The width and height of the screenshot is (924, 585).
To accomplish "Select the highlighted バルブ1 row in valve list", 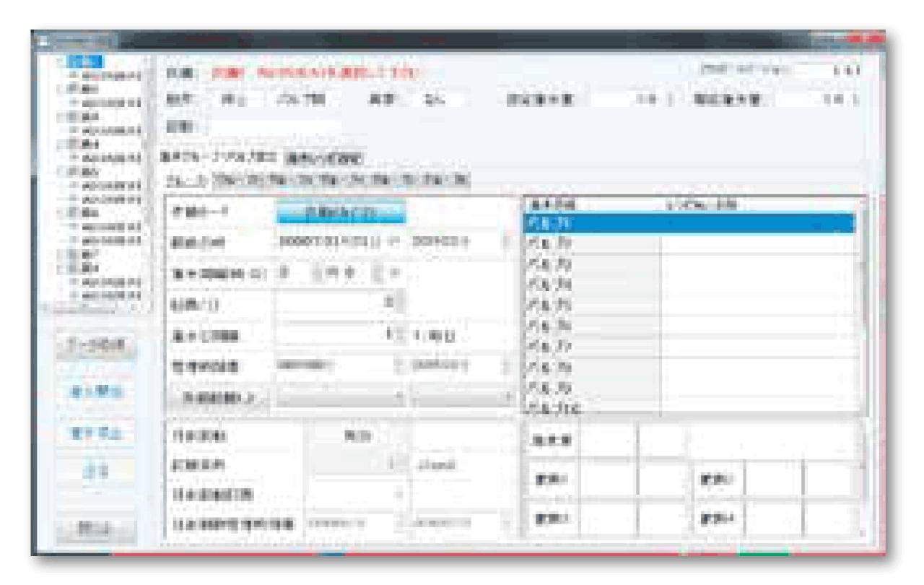I will [x=688, y=223].
